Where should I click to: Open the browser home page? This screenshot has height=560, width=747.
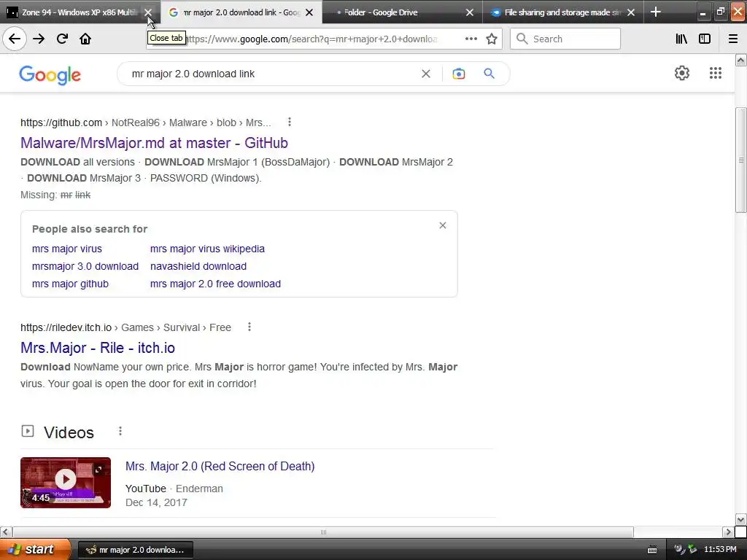(x=85, y=39)
